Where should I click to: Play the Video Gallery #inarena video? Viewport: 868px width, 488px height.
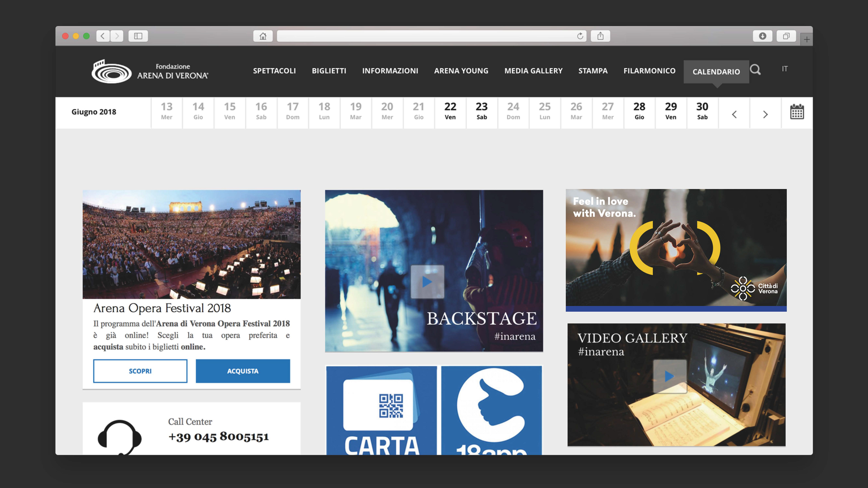click(670, 376)
